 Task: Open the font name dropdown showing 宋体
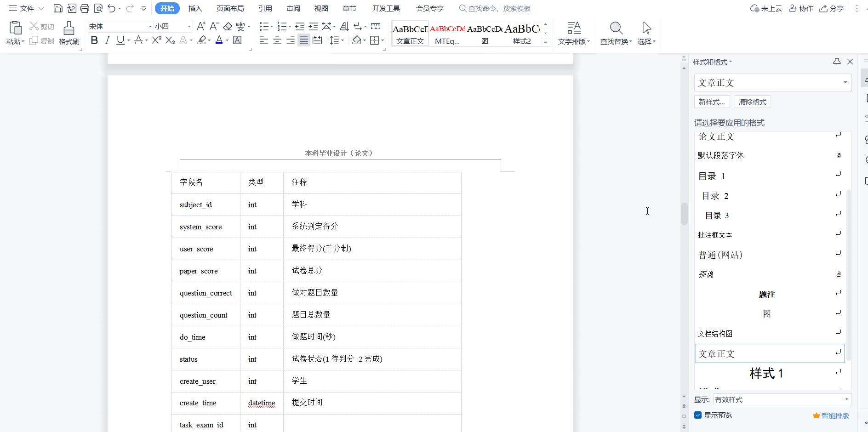150,27
